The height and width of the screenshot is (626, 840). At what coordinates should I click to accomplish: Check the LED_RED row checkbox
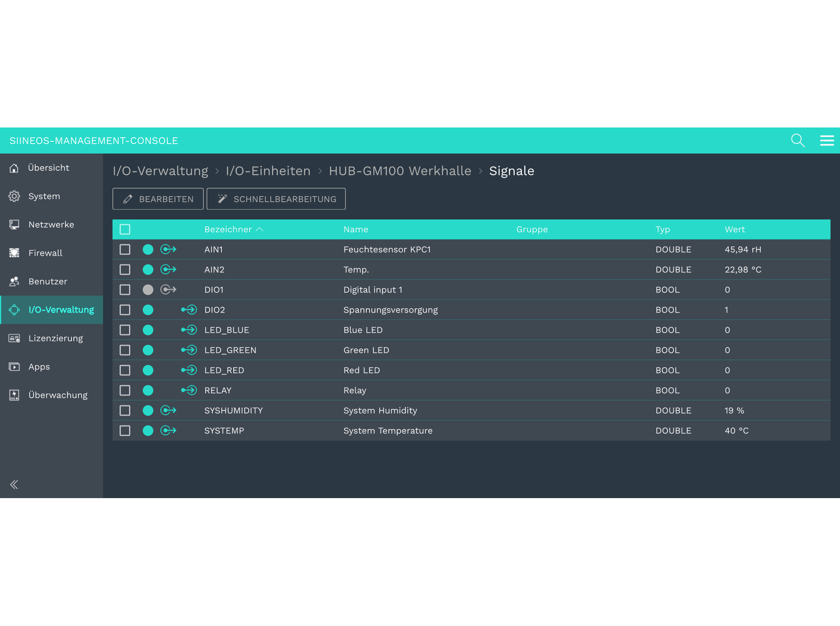pyautogui.click(x=125, y=370)
